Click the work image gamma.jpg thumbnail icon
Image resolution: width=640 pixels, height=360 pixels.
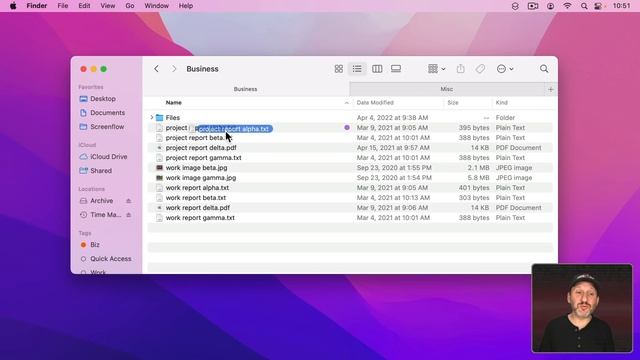[x=160, y=178]
